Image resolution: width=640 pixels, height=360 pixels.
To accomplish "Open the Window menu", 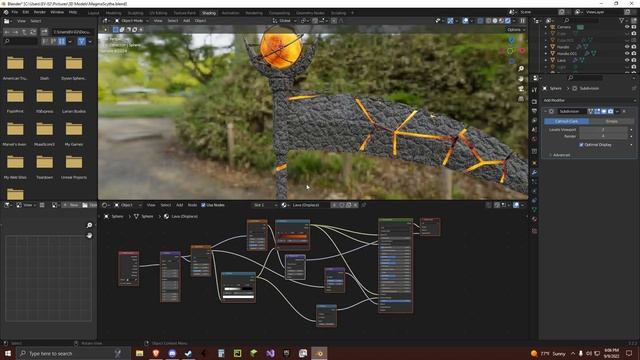I will click(x=57, y=13).
